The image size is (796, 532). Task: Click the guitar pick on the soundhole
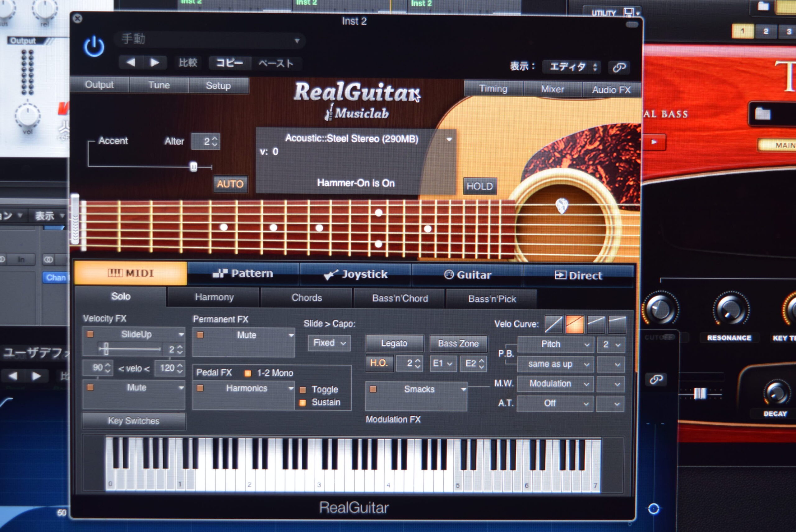coord(562,206)
